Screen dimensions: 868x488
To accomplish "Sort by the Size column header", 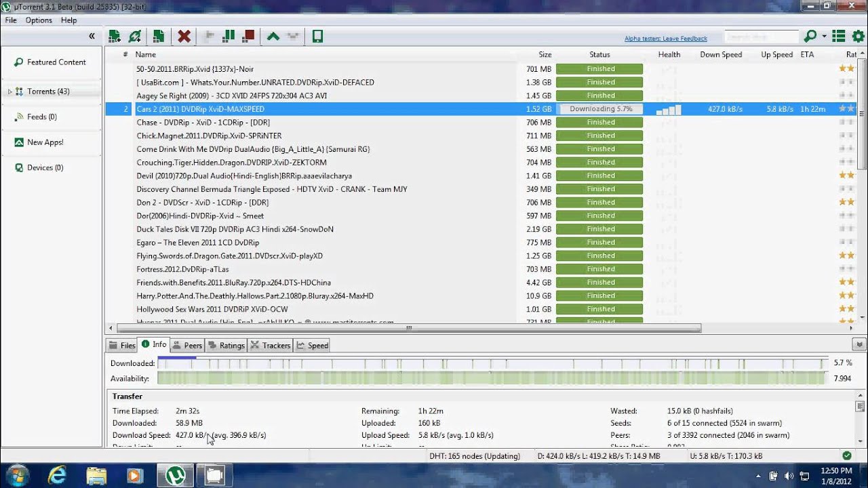I will coord(545,55).
